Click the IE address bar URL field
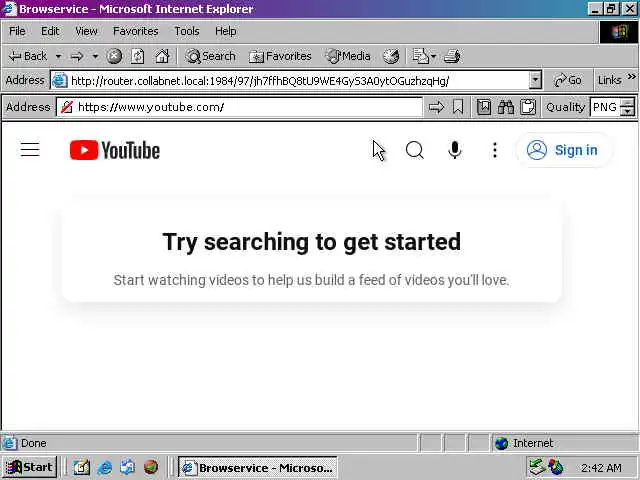640x480 pixels. coord(291,80)
